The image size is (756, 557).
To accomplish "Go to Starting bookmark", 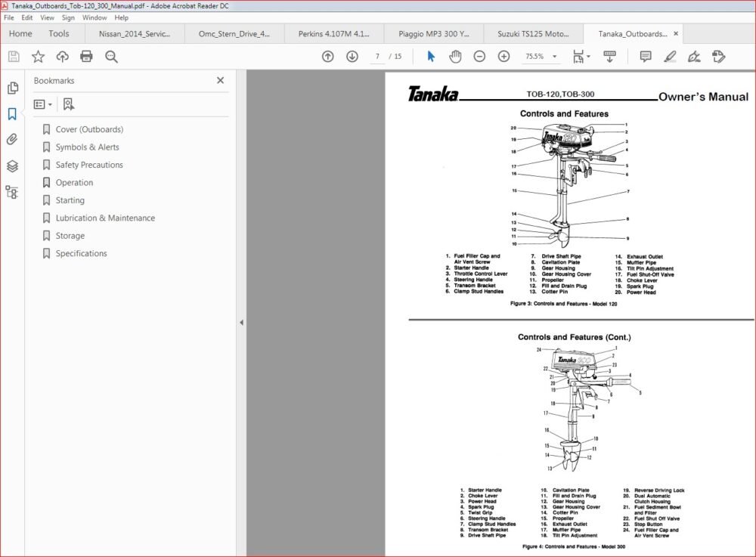I will click(70, 200).
